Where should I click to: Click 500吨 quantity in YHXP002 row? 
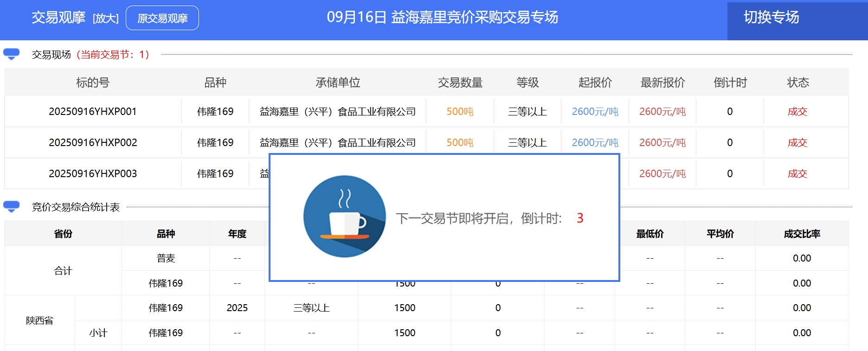pos(460,143)
